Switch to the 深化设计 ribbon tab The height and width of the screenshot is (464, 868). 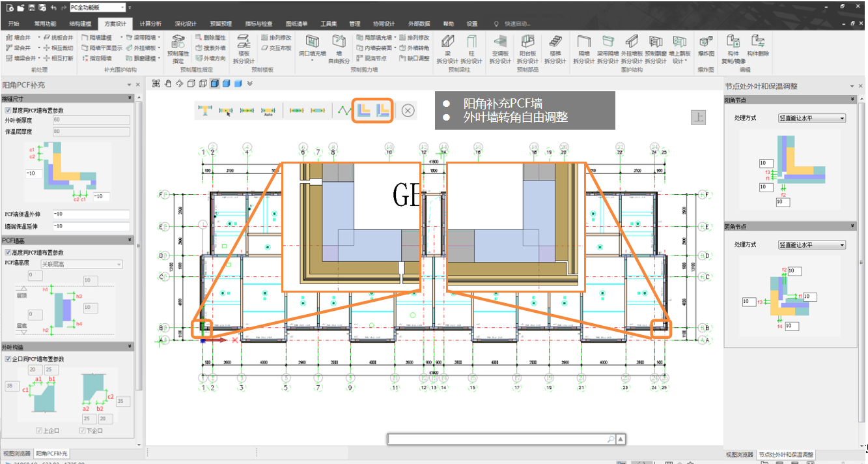pos(186,23)
